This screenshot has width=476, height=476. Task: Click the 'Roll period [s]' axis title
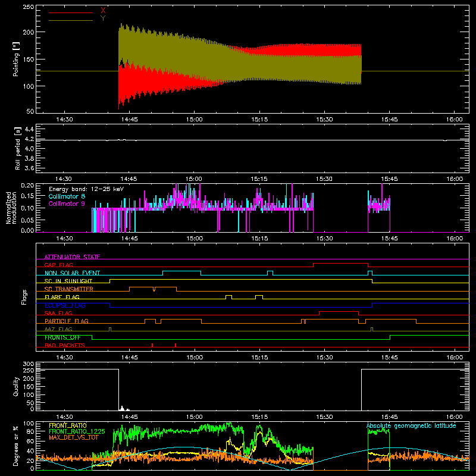point(18,148)
